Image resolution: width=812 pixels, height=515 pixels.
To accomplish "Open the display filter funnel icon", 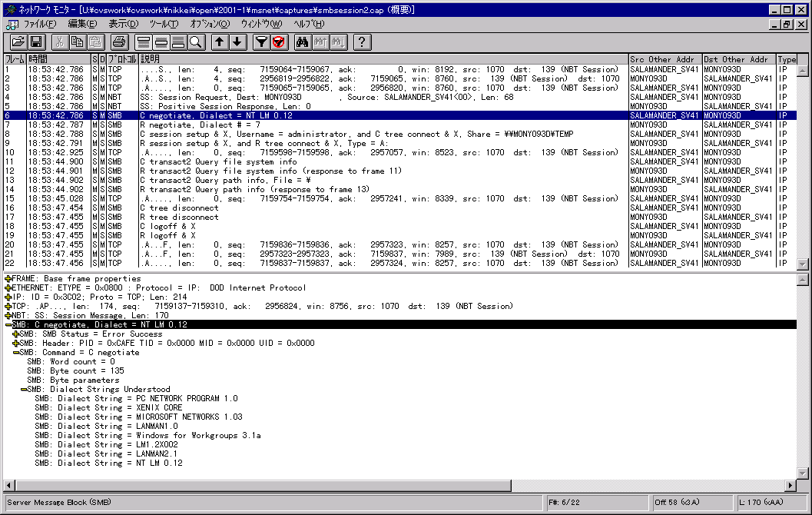I will (261, 42).
